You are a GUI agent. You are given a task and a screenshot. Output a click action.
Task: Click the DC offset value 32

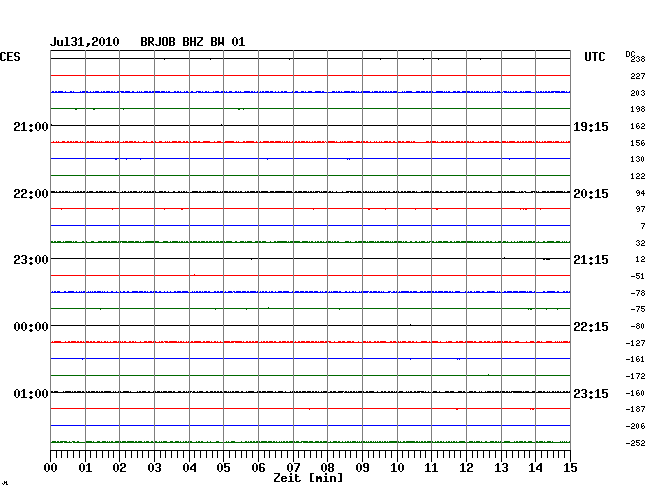[x=640, y=243]
